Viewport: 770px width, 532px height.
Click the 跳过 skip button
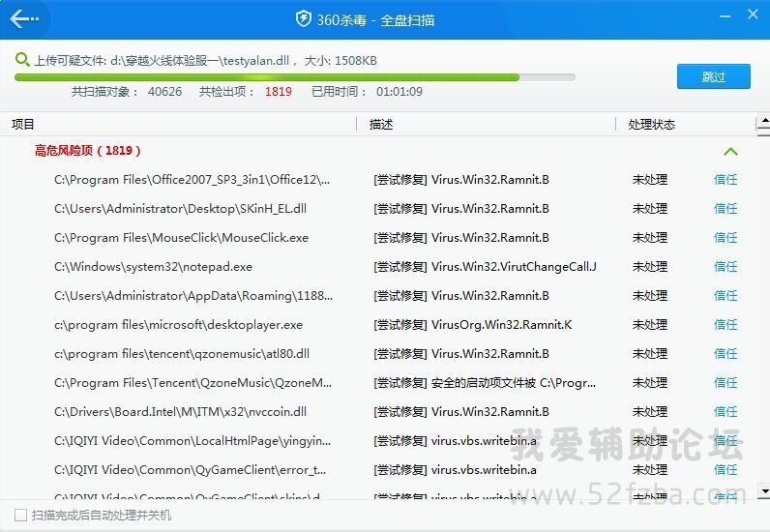[x=714, y=76]
